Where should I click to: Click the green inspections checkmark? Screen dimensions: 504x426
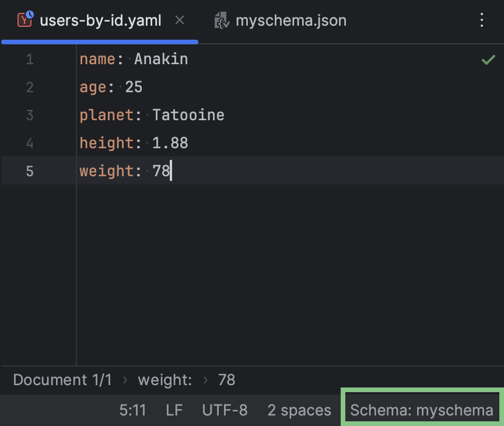(488, 59)
